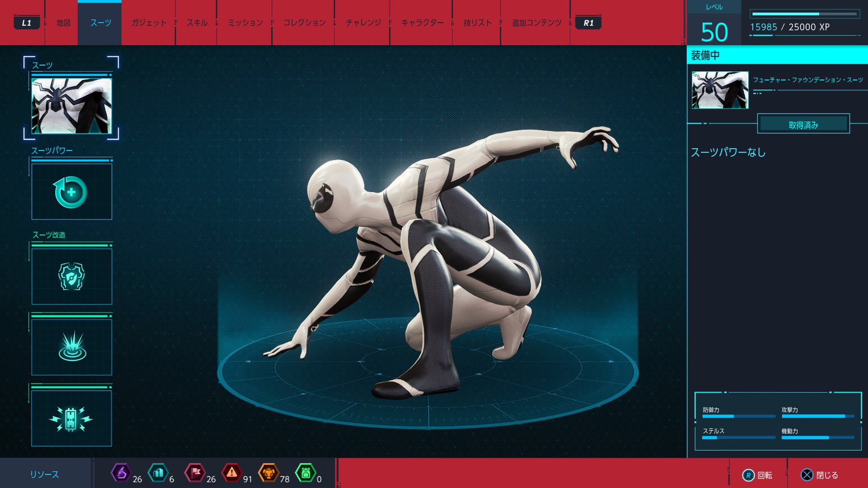Viewport: 868px width, 488px height.
Task: Click the R1 shoulder button icon
Action: [588, 23]
